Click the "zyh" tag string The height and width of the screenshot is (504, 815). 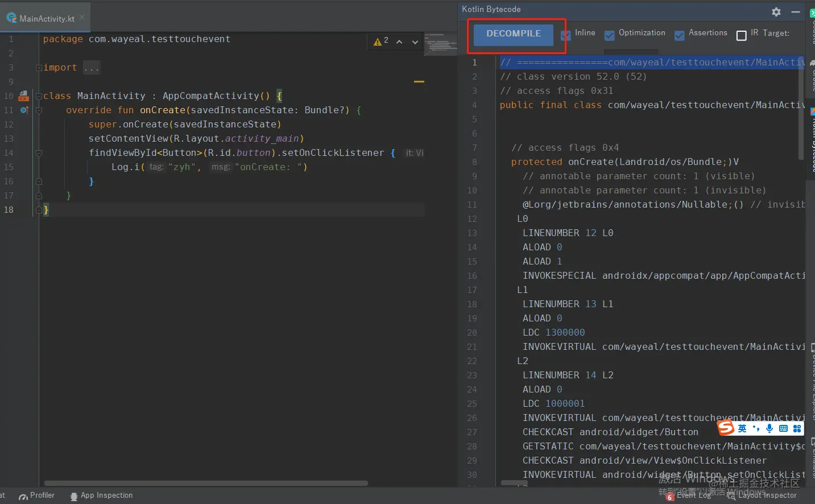(182, 167)
